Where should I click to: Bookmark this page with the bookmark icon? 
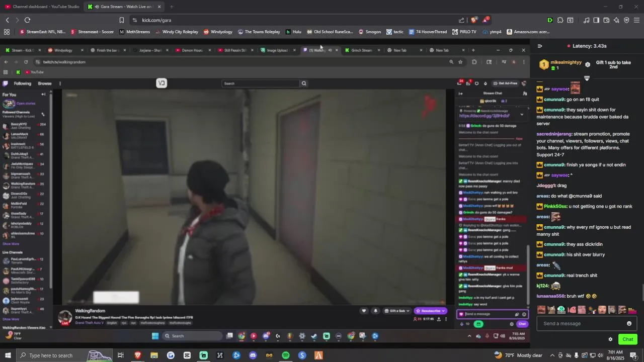121,20
